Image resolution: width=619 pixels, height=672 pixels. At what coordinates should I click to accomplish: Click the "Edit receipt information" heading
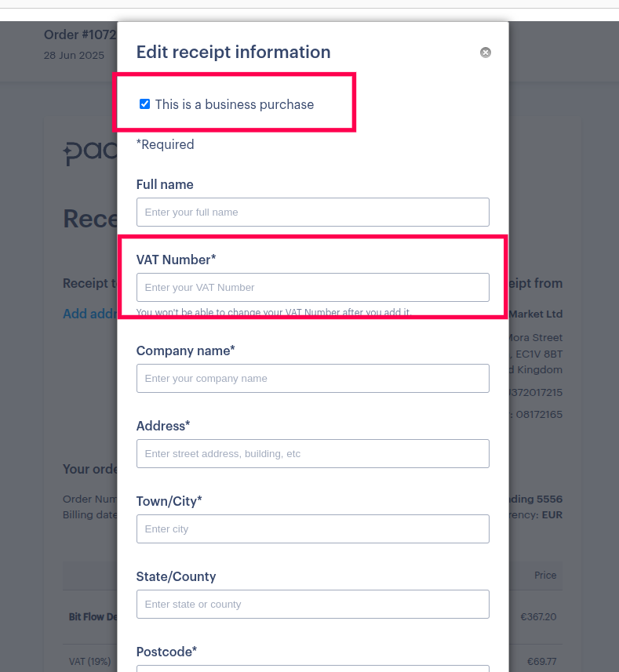click(x=233, y=53)
